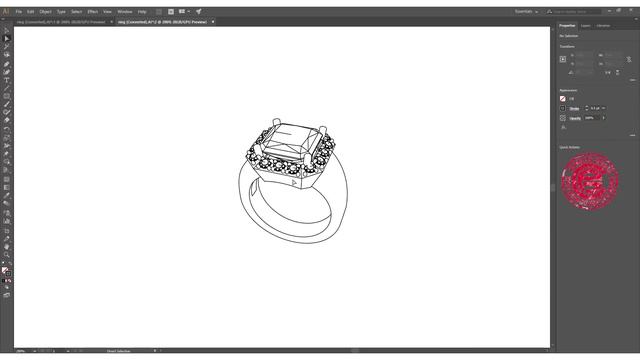Open the screen mode button in toolbar
Viewport: 640px width, 360px height.
coord(7,295)
